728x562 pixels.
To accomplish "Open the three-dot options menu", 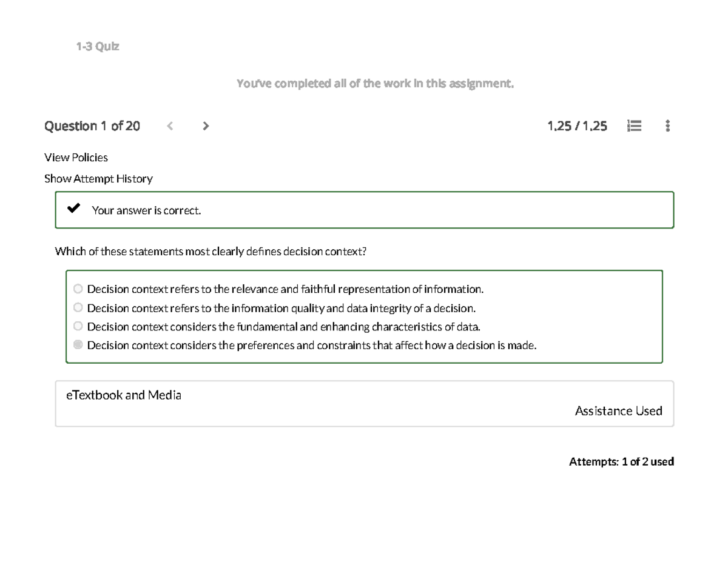I will click(667, 125).
